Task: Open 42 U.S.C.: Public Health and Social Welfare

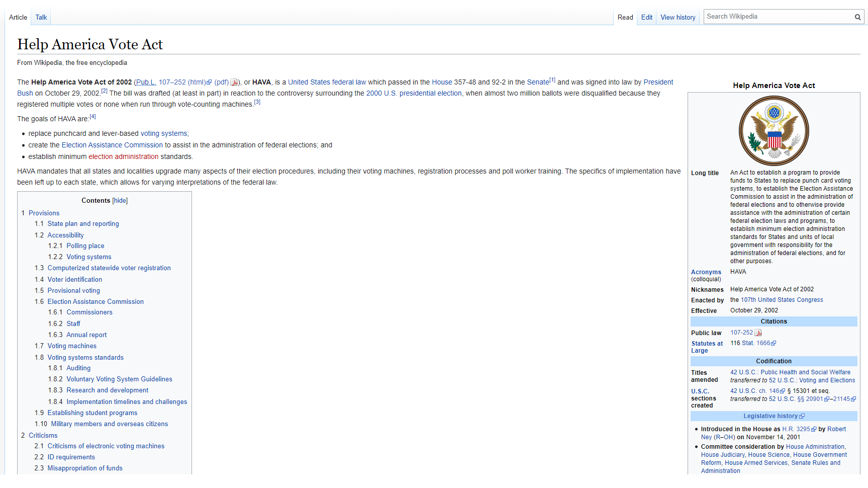Action: tap(790, 372)
